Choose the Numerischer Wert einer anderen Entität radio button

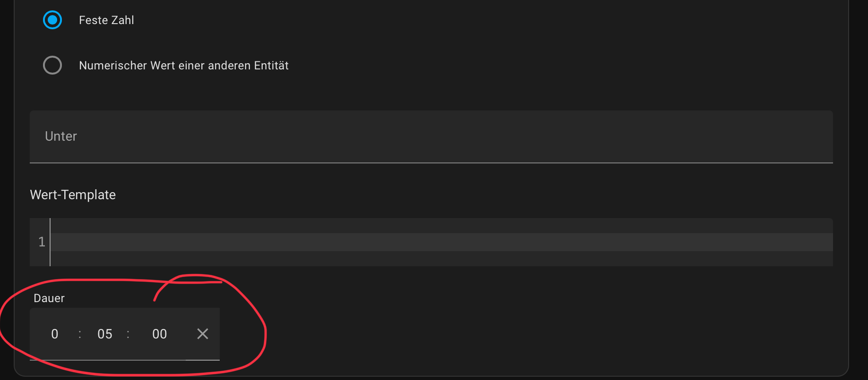click(x=52, y=65)
